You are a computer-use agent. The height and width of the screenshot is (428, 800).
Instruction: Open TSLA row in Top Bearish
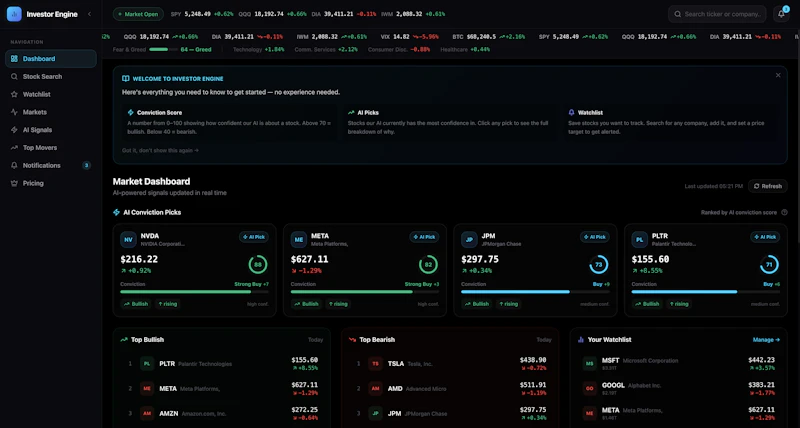(x=450, y=364)
